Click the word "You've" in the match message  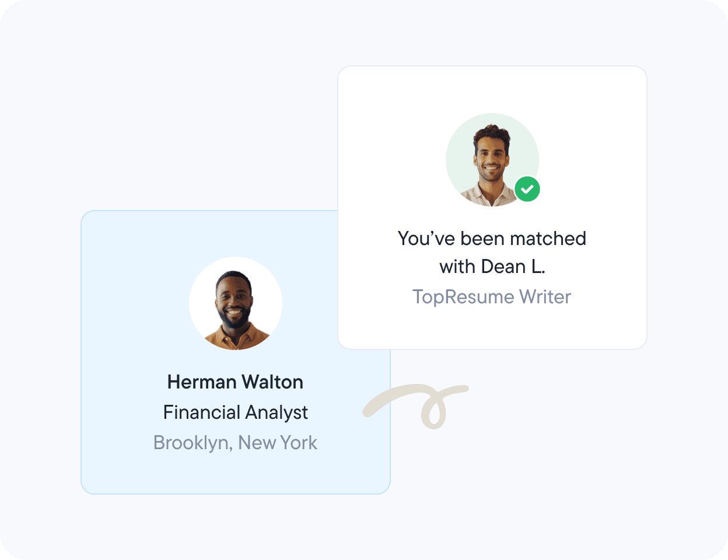click(426, 239)
